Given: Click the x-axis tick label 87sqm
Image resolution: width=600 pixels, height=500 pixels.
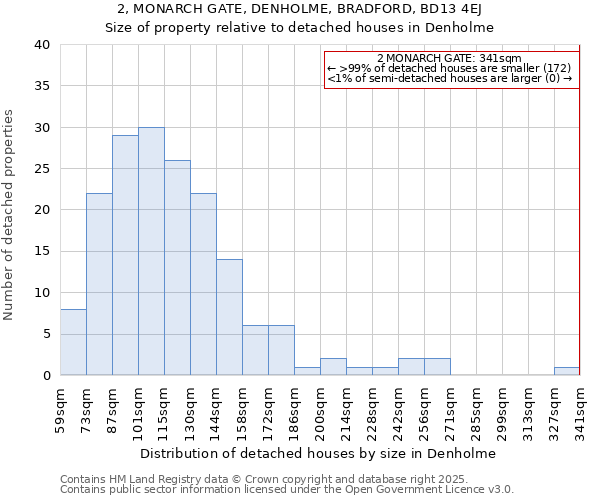Looking at the screenshot, I should click(x=112, y=410).
